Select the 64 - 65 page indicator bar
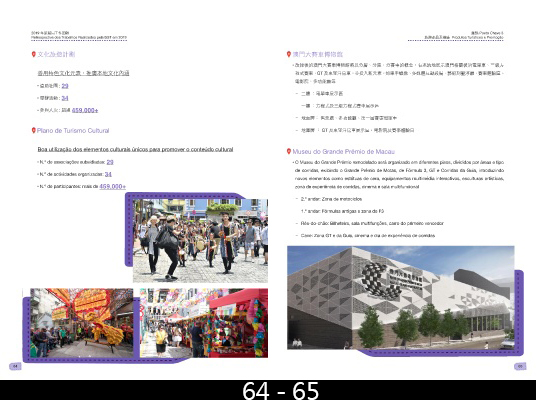Screen dimensions: 536x400 click(268, 390)
